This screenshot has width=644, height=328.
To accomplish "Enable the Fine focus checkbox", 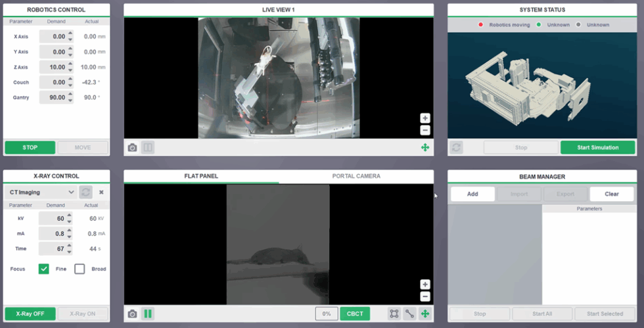I will (44, 269).
